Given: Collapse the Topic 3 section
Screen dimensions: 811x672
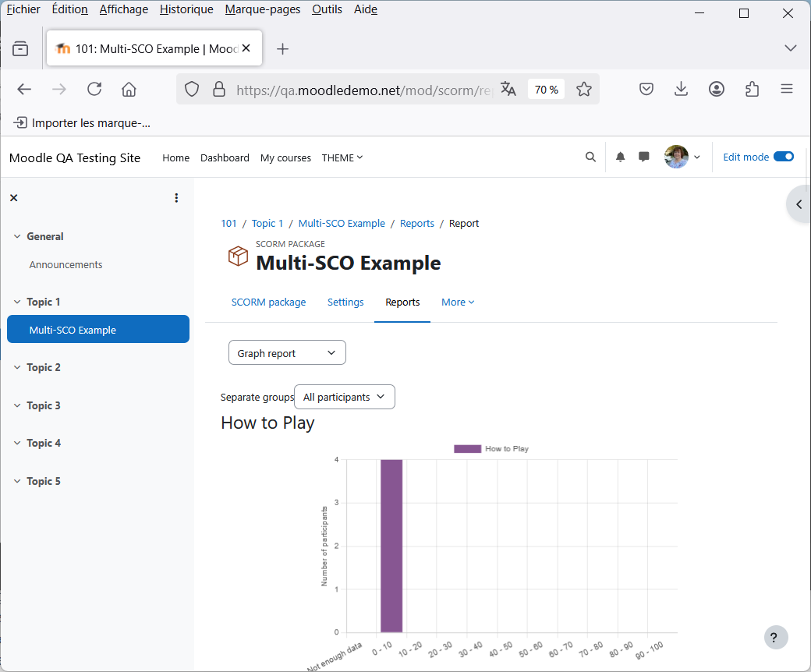Looking at the screenshot, I should 17,406.
